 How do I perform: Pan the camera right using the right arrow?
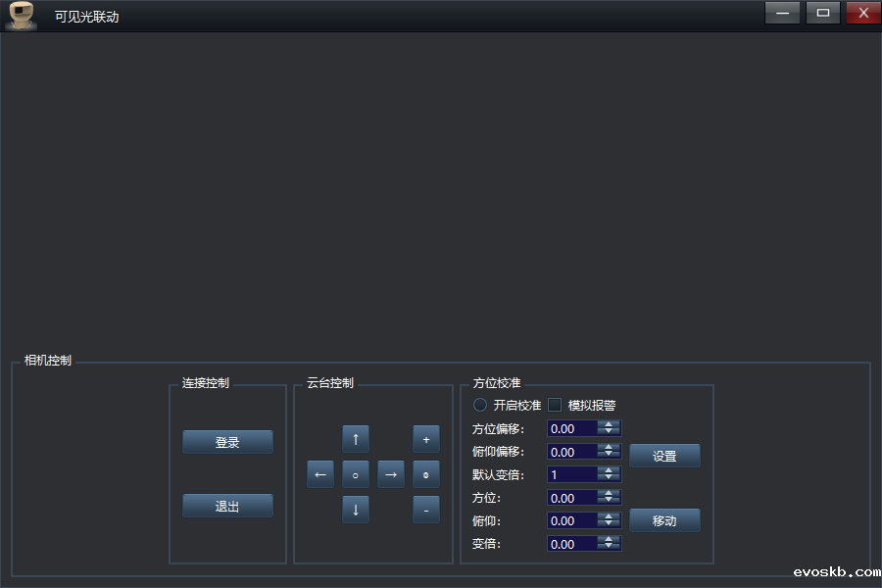(390, 474)
